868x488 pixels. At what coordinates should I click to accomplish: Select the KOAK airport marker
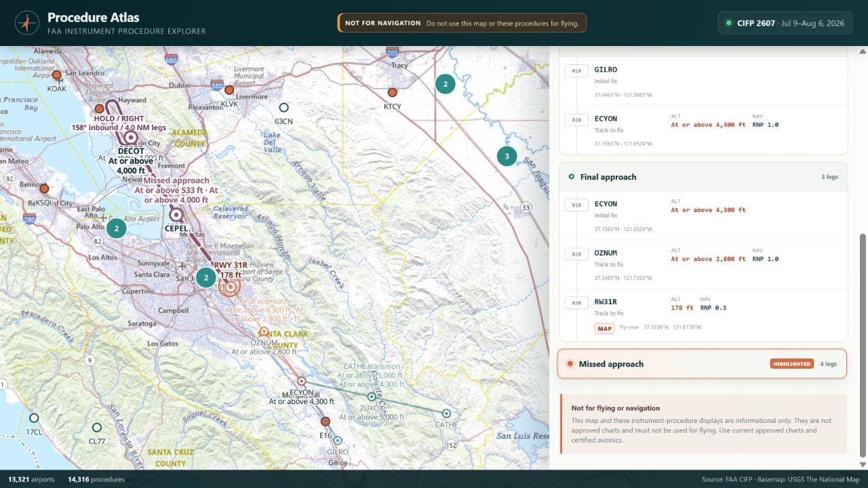point(57,75)
